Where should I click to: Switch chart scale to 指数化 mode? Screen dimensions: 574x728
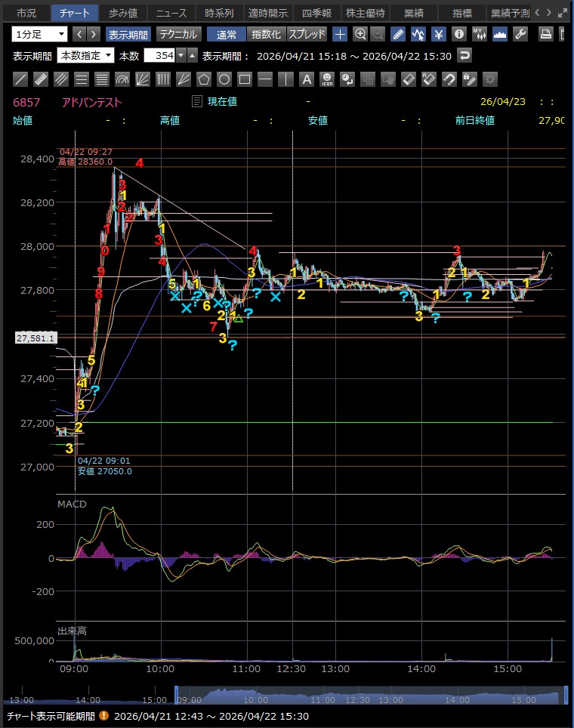click(267, 34)
